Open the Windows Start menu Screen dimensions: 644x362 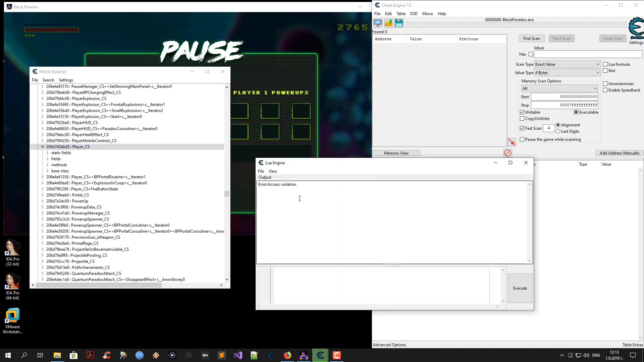(x=8, y=355)
